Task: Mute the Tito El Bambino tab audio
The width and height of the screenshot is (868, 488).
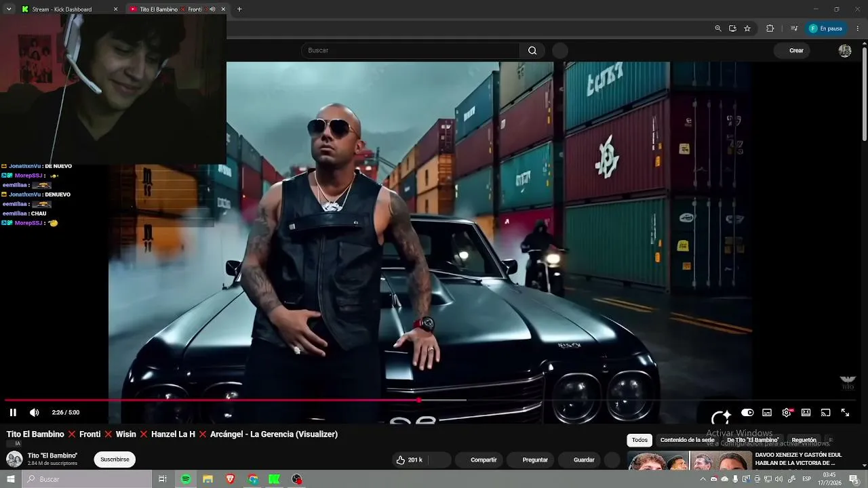Action: (x=212, y=9)
